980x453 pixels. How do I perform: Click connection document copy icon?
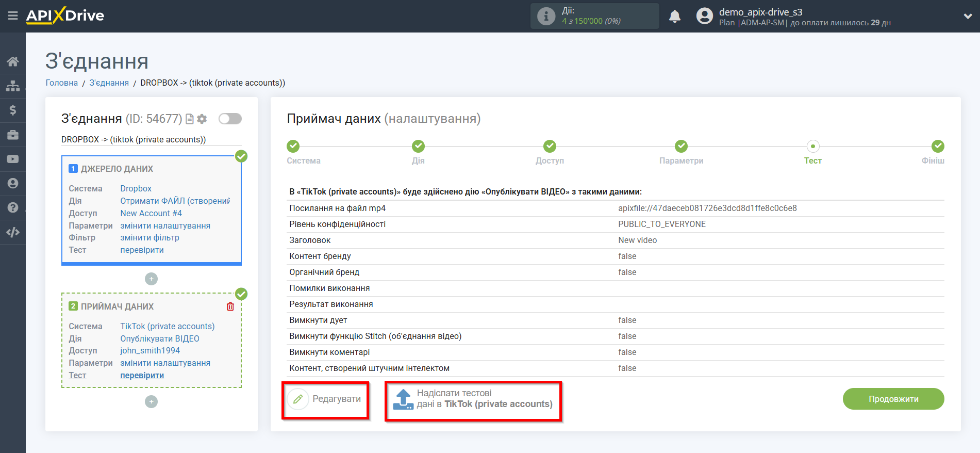190,119
